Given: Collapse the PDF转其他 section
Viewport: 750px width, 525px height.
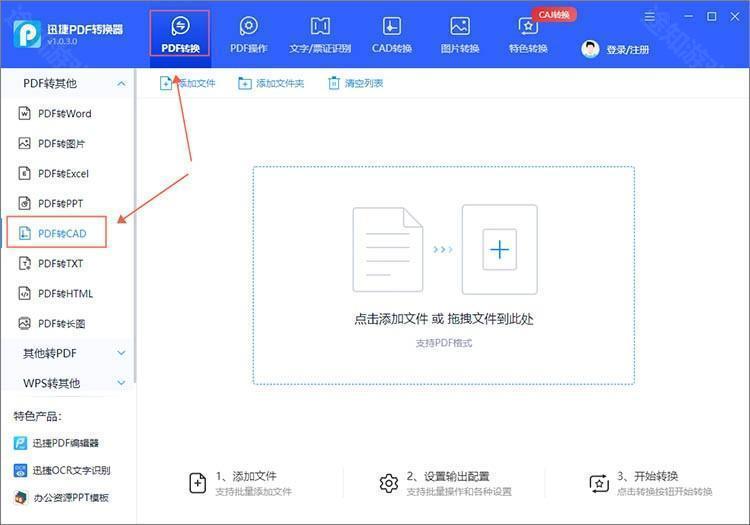Looking at the screenshot, I should pyautogui.click(x=121, y=84).
